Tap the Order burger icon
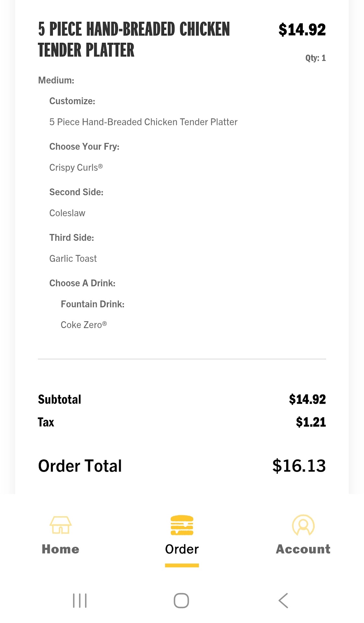The height and width of the screenshot is (623, 364). coord(182,525)
